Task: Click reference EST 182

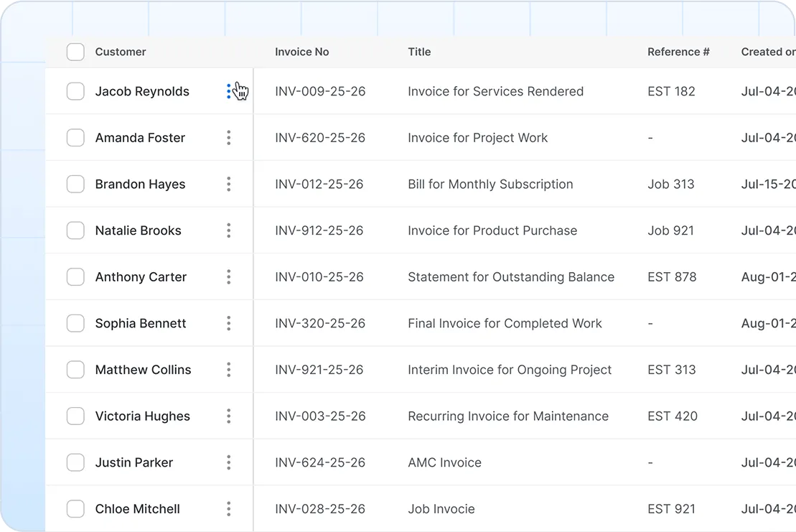Action: click(671, 91)
